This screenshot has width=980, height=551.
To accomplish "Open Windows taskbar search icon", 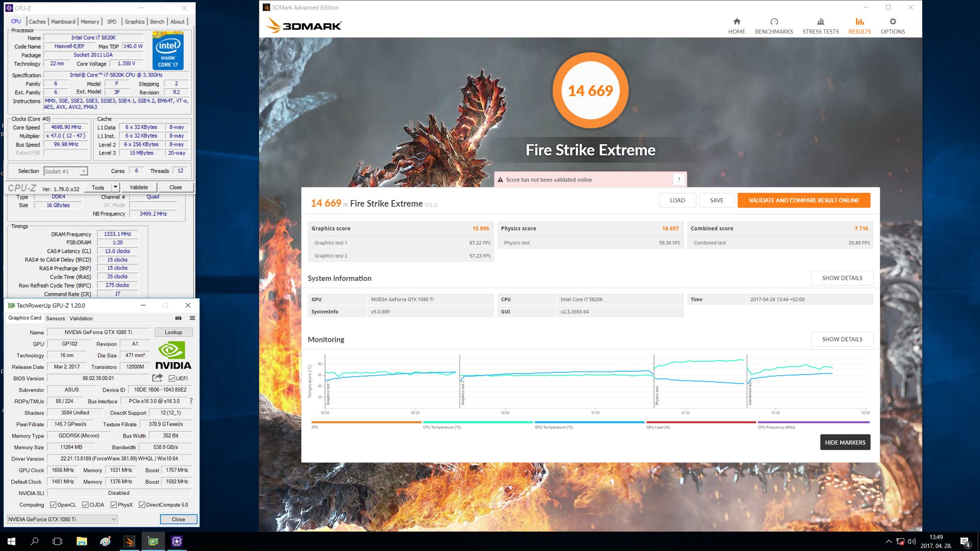I will point(35,541).
